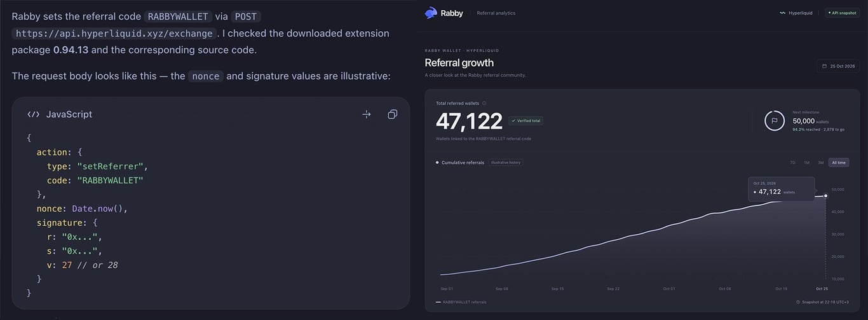Click the checkmark in Verified total badge

pyautogui.click(x=513, y=121)
